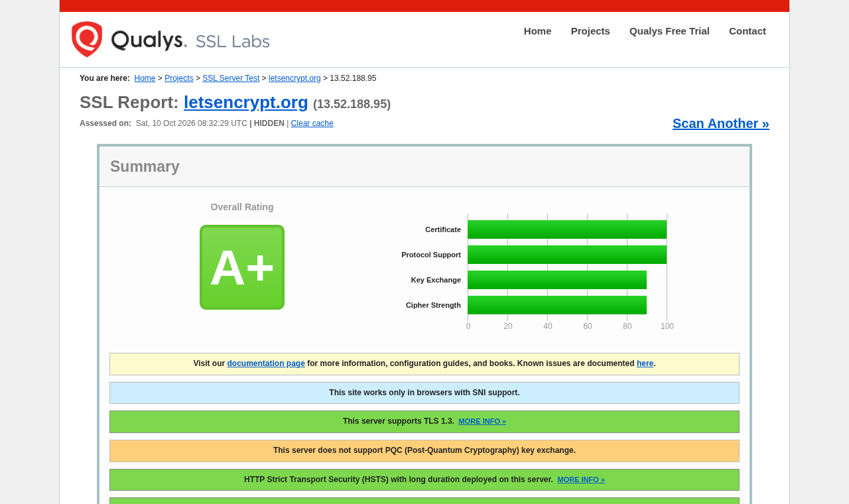Viewport: 849px width, 504px height.
Task: Click the SNI support notice text
Action: point(424,393)
